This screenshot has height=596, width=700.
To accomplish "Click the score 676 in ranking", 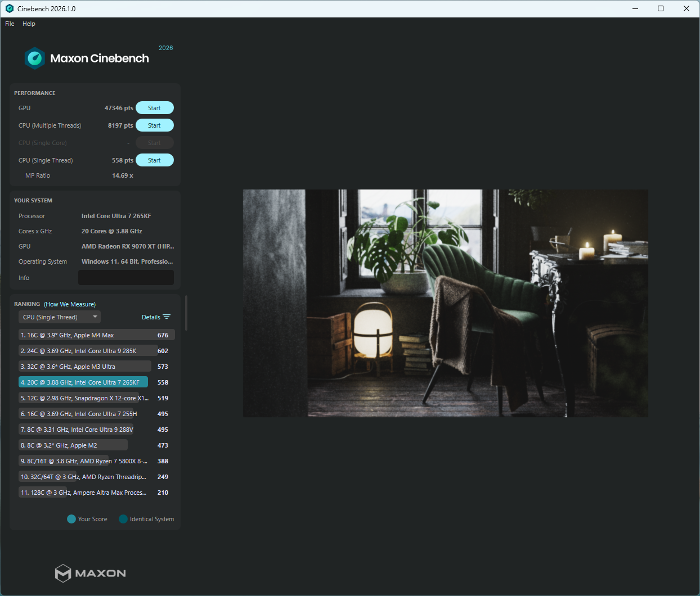I will [163, 335].
